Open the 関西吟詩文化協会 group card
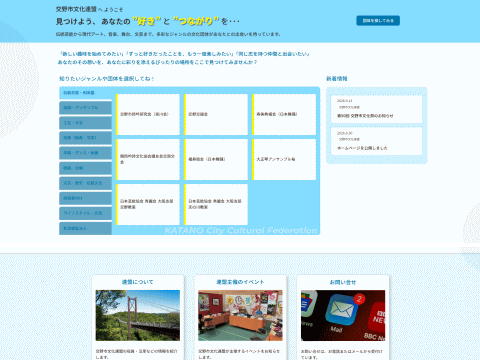This screenshot has width=480, height=360. point(148,160)
